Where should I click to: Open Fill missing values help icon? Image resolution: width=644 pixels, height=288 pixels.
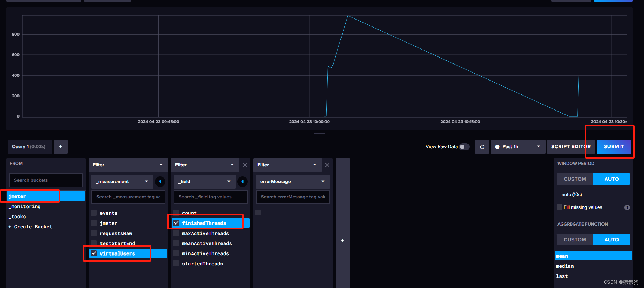point(627,207)
